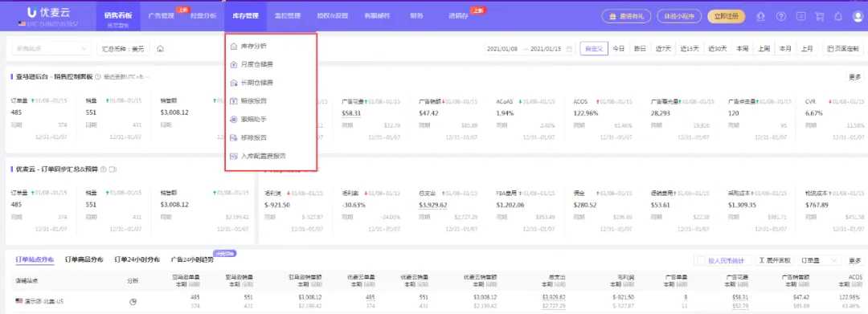Click the US flag under the logo
This screenshot has width=868, height=314.
[23, 24]
